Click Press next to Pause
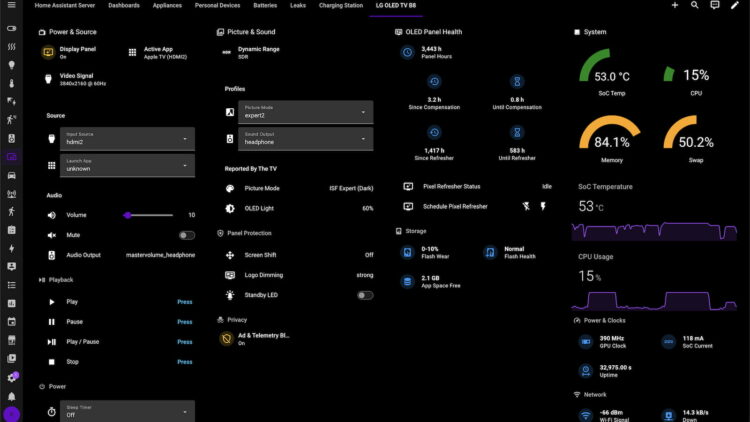 point(185,322)
